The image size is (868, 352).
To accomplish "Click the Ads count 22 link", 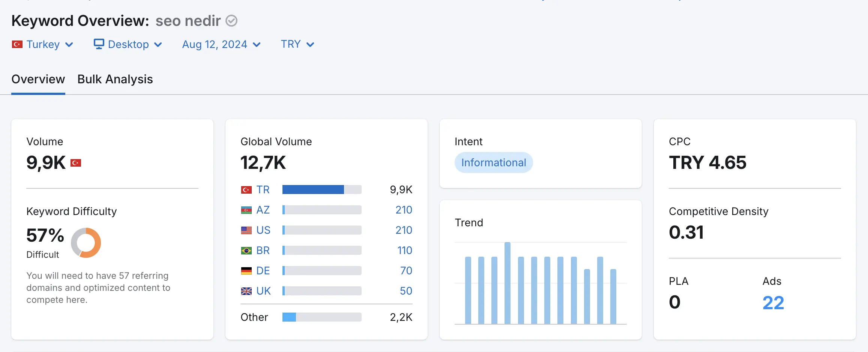I will coord(773,303).
